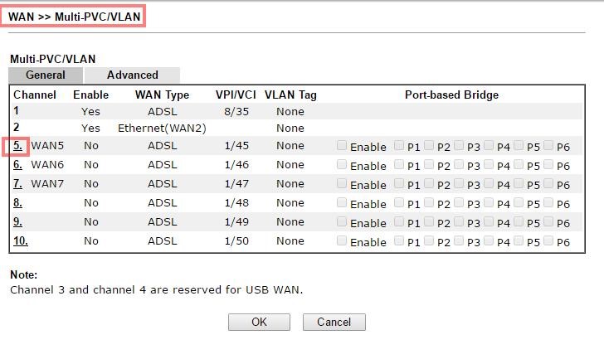
Task: Enable bridge checkbox for channel 8
Action: pyautogui.click(x=342, y=202)
